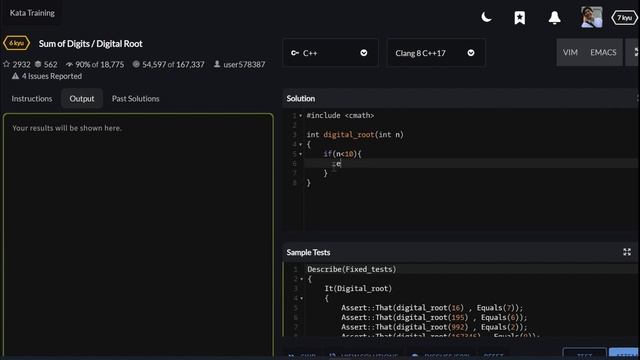Collapse fold arrow at solution line 5

click(301, 154)
